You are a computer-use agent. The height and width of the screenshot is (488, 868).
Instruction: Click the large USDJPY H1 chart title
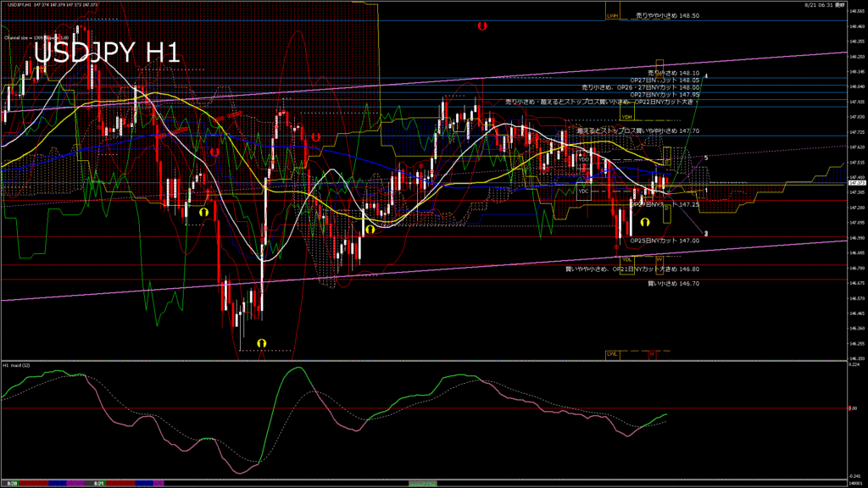pyautogui.click(x=106, y=53)
